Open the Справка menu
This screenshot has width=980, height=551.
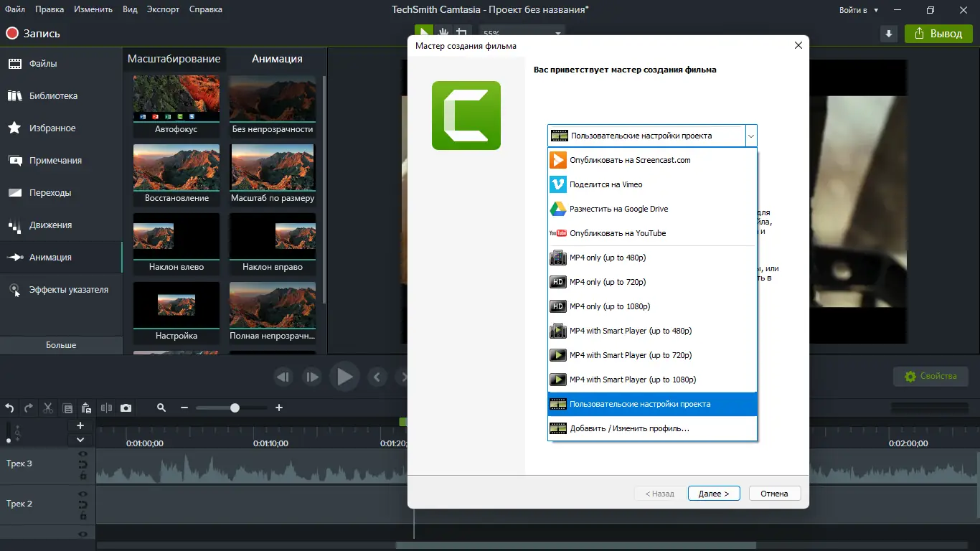(205, 9)
